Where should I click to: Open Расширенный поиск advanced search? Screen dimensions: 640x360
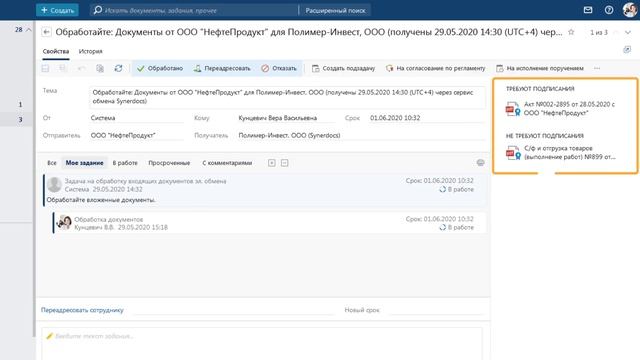tap(335, 10)
